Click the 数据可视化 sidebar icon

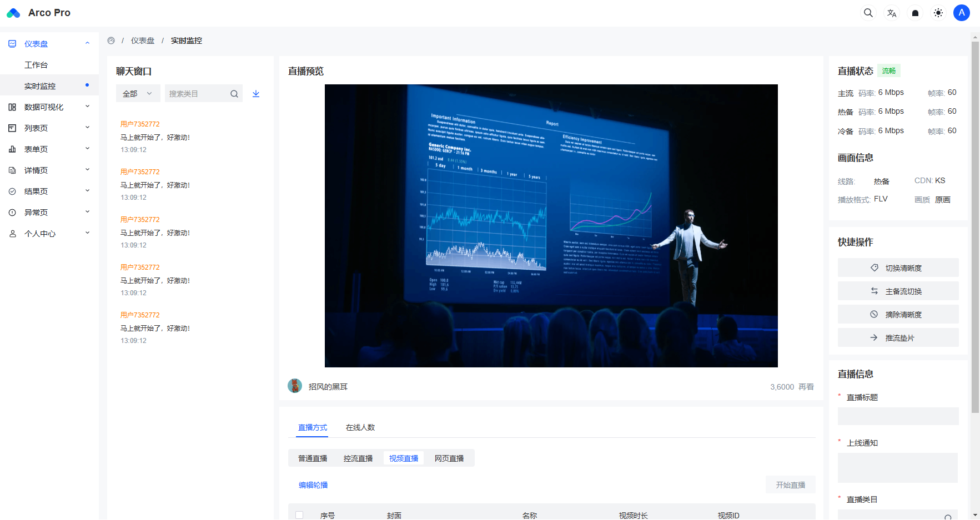[12, 107]
